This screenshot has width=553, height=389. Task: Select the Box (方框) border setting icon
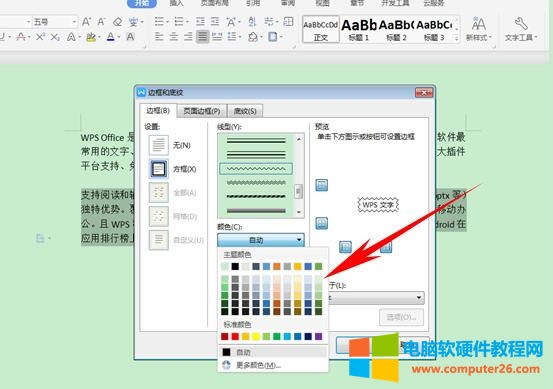click(158, 169)
